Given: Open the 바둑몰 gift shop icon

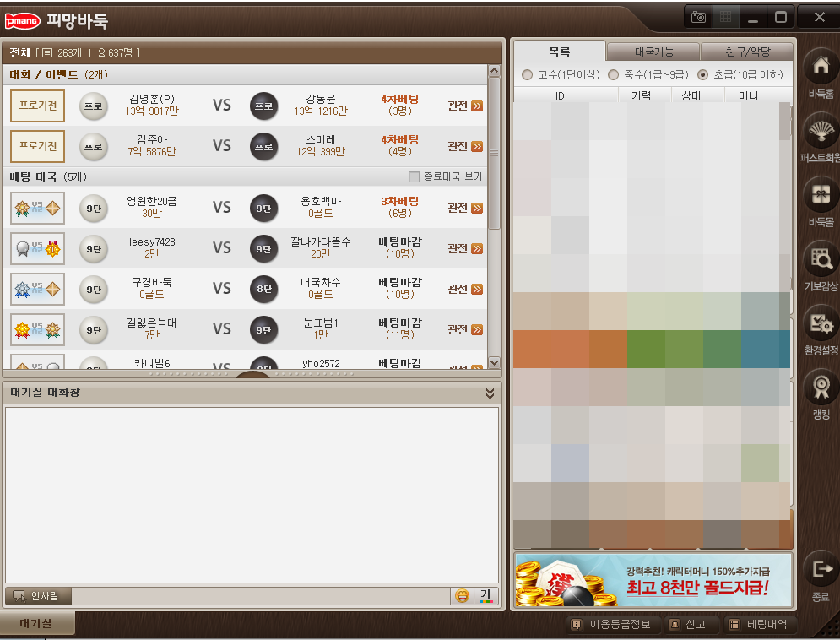Looking at the screenshot, I should click(x=821, y=194).
